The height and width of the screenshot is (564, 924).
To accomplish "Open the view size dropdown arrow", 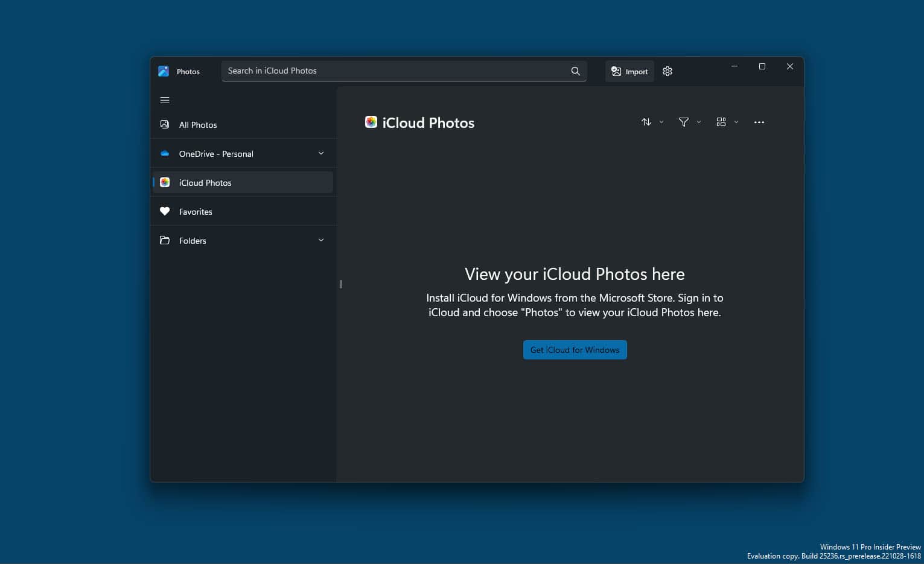I will pos(736,122).
